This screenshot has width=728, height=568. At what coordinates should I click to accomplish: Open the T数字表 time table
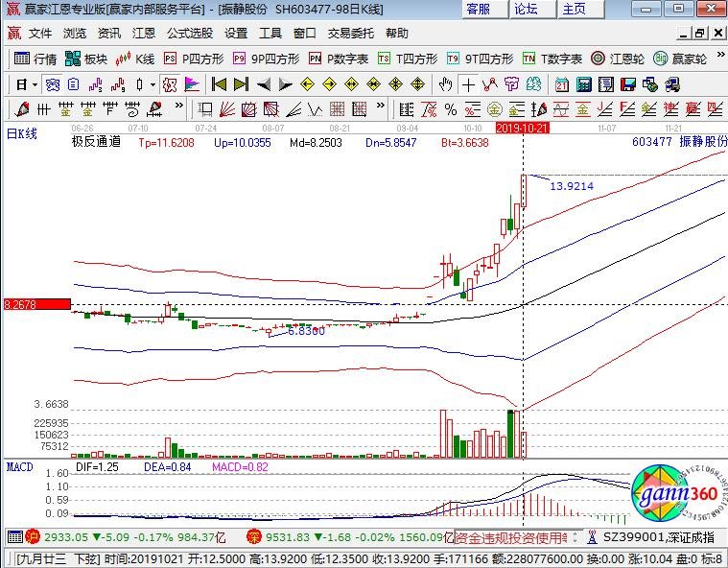pyautogui.click(x=552, y=59)
